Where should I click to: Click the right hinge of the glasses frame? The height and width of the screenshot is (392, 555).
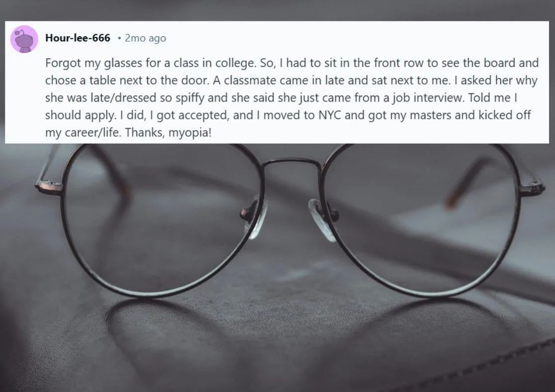(531, 189)
